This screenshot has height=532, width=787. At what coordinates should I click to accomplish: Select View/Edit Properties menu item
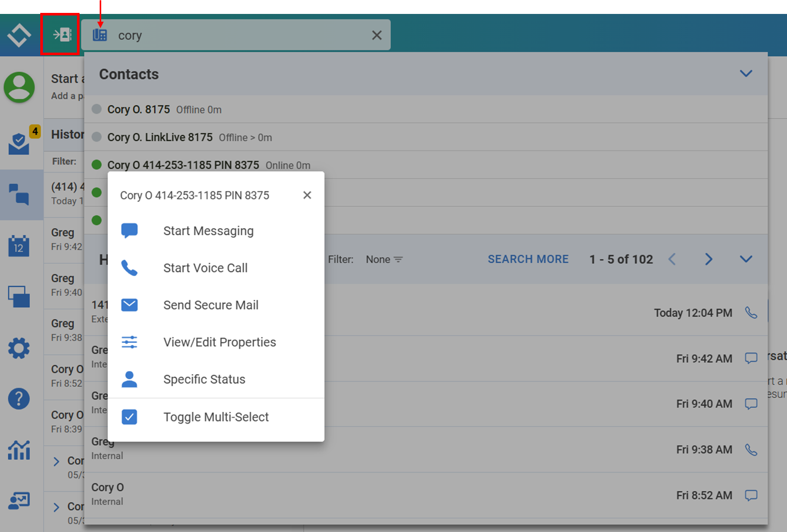tap(219, 342)
